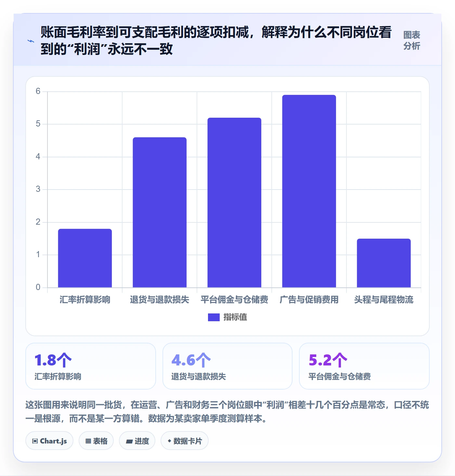Click the 汇率折算影响 bar in the chart
Image resolution: width=455 pixels, height=476 pixels.
pos(85,258)
